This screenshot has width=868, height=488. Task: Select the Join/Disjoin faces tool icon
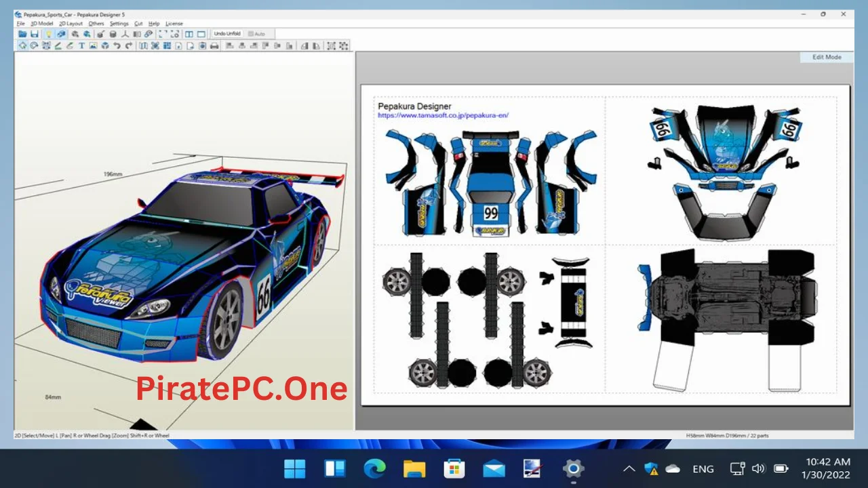(46, 45)
